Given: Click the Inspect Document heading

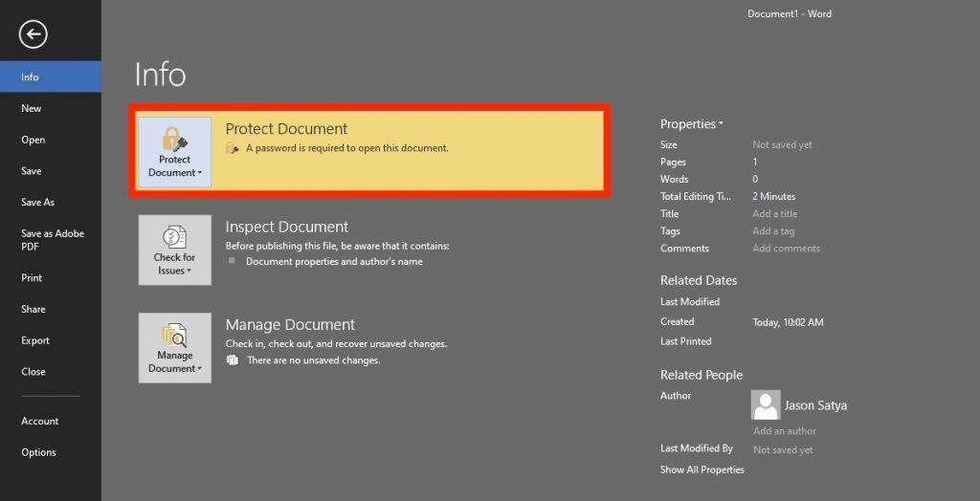Looking at the screenshot, I should click(287, 227).
